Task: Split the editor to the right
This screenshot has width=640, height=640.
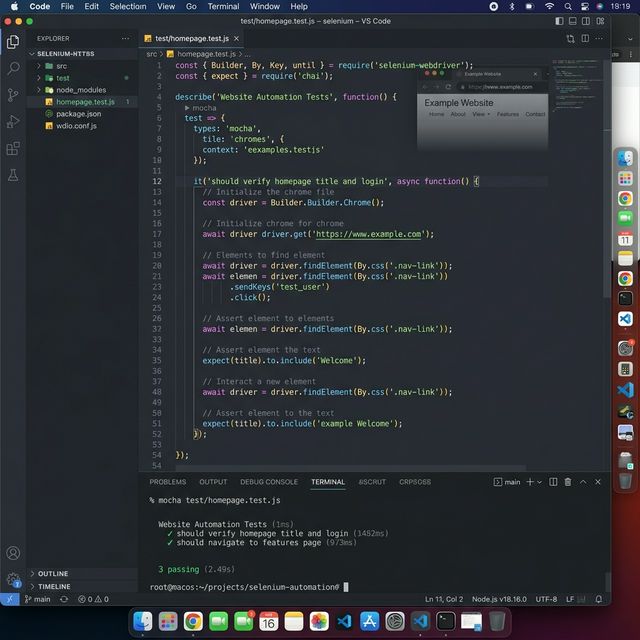Action: (x=585, y=38)
